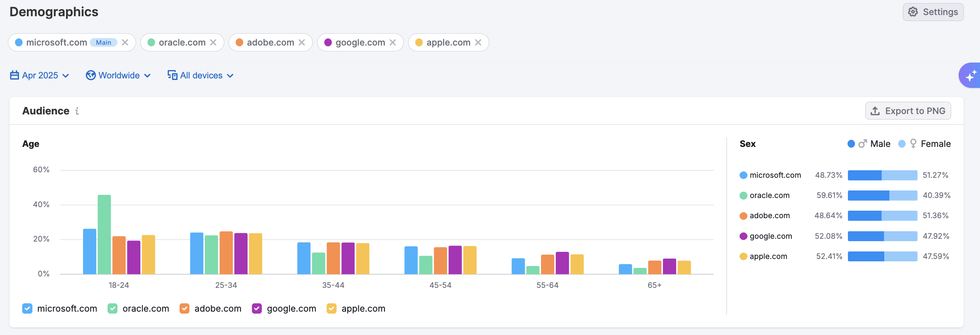Click oracle.com sex ratio bar

(x=883, y=195)
